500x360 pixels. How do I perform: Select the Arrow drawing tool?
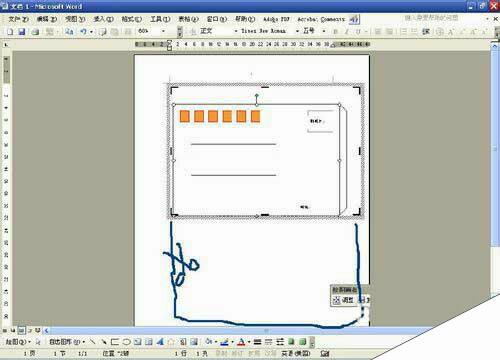coord(104,342)
